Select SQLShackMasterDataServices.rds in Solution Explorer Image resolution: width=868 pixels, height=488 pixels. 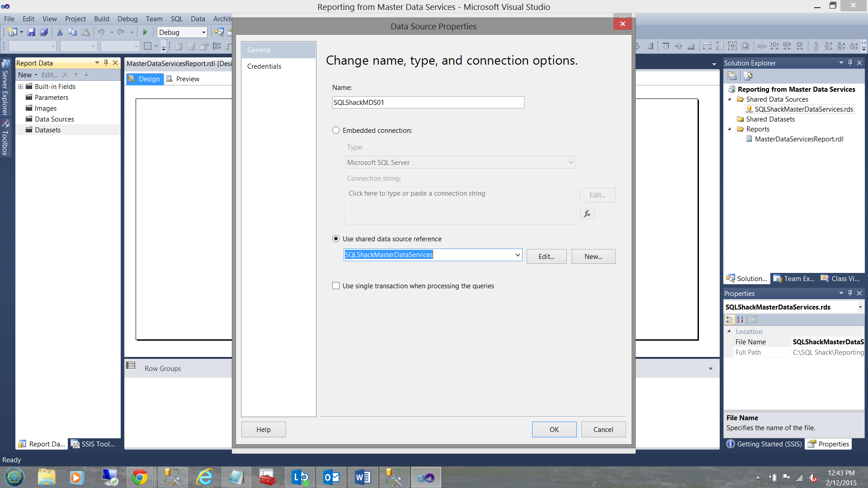[x=803, y=109]
